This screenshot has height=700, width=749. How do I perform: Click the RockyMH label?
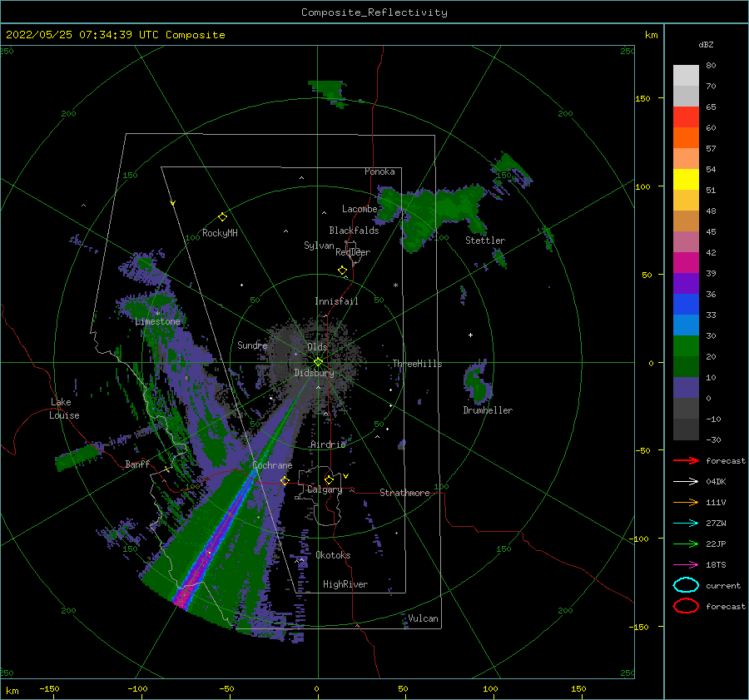point(220,233)
